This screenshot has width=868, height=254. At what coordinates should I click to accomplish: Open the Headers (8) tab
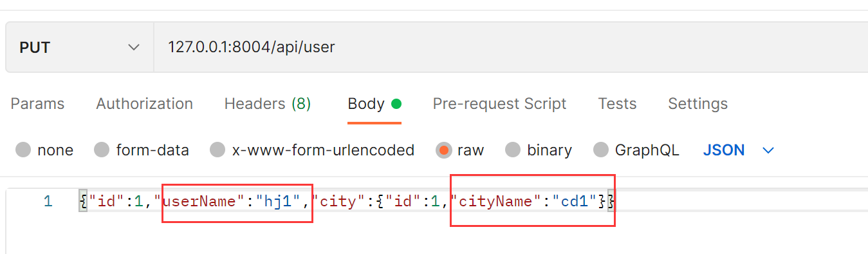click(268, 104)
